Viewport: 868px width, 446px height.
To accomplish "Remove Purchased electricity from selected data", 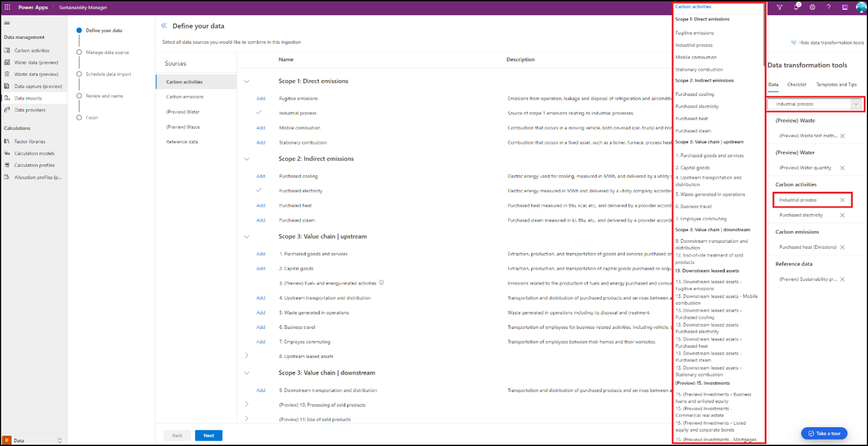I will point(842,215).
